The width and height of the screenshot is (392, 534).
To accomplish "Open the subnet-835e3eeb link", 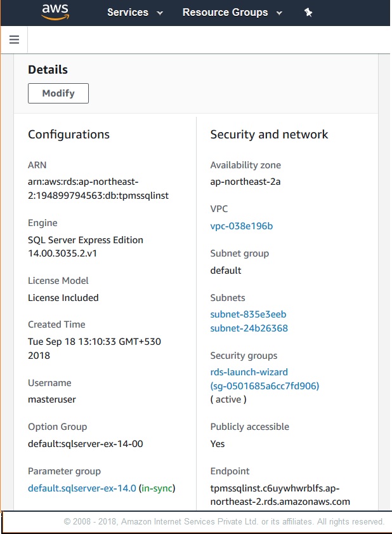I will (x=249, y=314).
